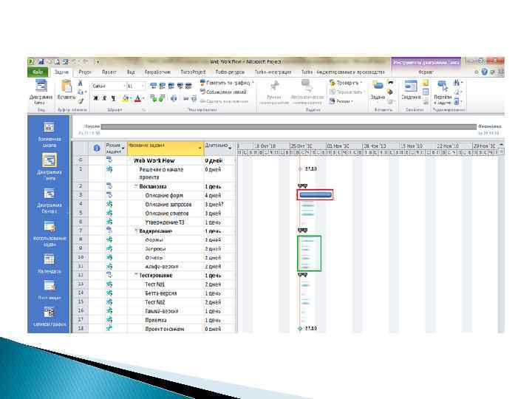Click the Format Painter brush icon
The height and width of the screenshot is (399, 532).
click(x=81, y=100)
